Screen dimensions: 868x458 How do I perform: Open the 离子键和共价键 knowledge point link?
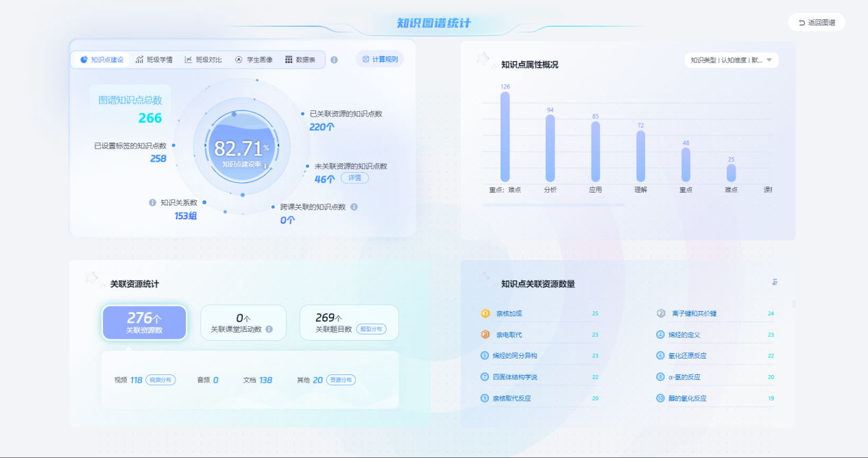694,313
